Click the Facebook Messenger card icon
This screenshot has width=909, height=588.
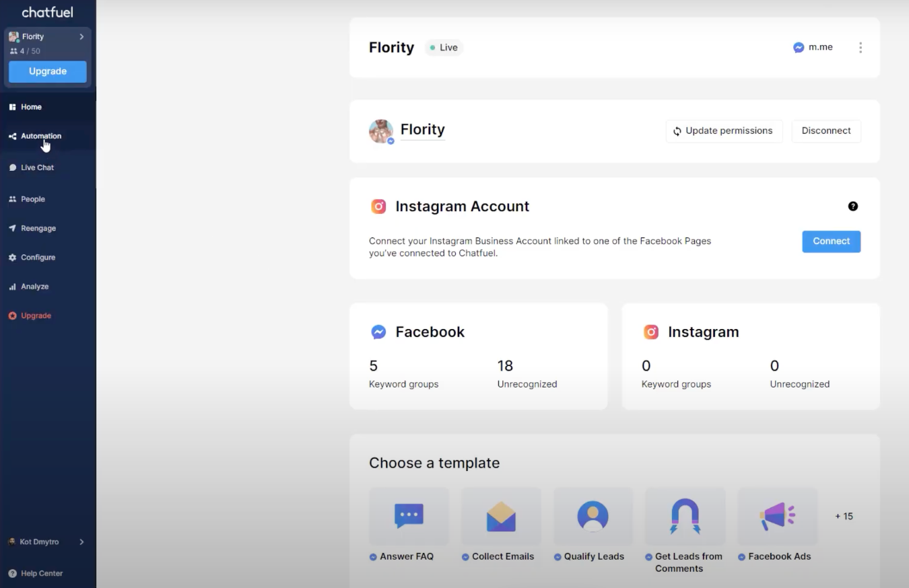tap(378, 332)
